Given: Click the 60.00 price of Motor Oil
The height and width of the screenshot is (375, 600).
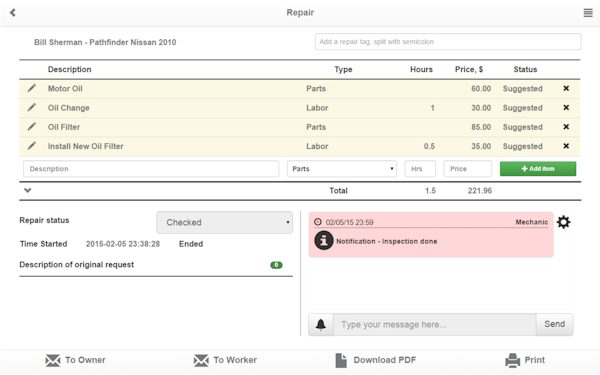Looking at the screenshot, I should pos(481,89).
